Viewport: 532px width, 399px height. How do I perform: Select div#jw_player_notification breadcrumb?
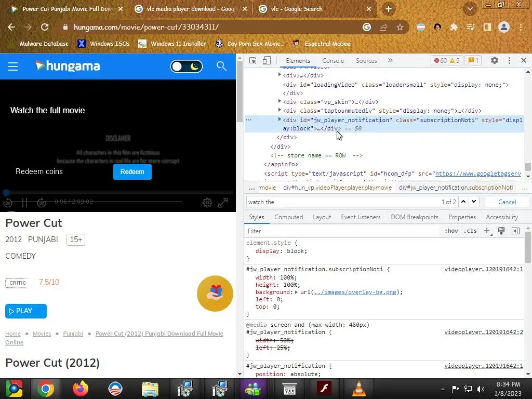pyautogui.click(x=456, y=188)
